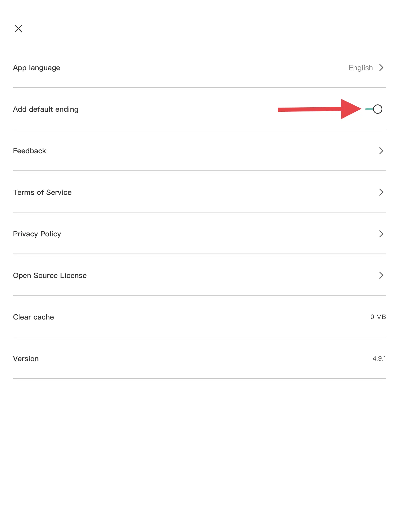Click the Version row label
The image size is (399, 532).
[26, 359]
